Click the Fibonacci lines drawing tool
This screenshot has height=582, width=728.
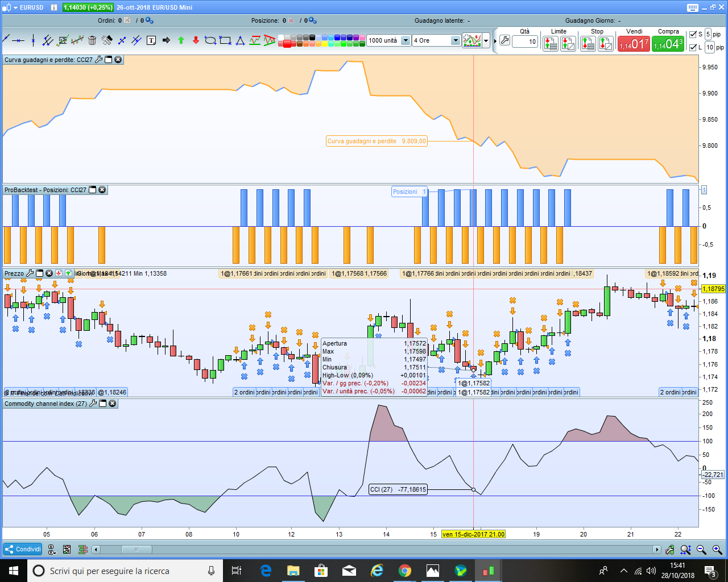click(x=63, y=40)
